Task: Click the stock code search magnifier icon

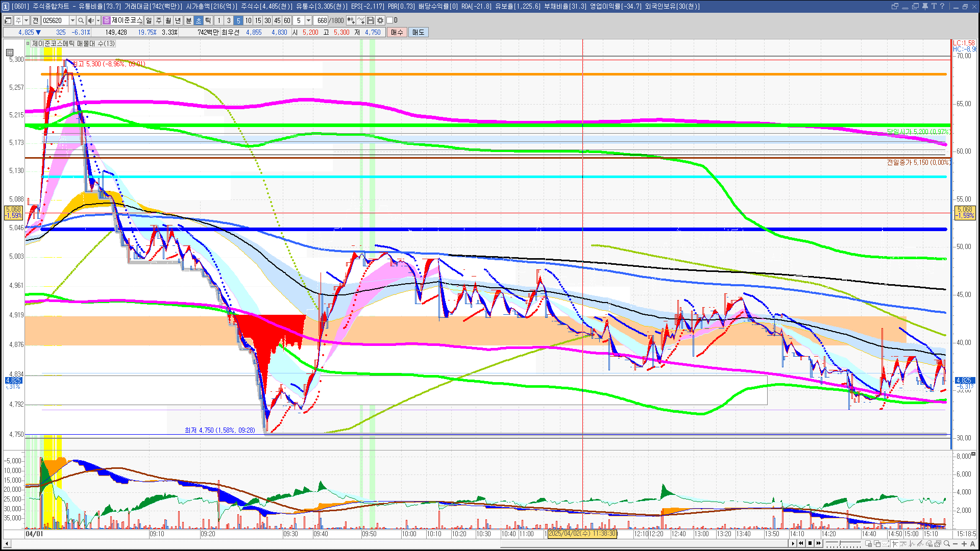Action: tap(81, 20)
